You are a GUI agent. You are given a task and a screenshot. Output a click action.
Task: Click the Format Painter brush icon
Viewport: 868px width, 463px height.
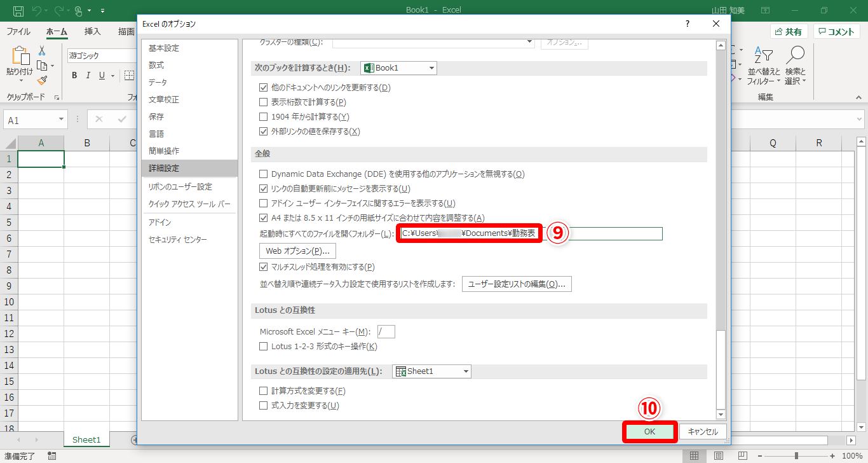42,80
